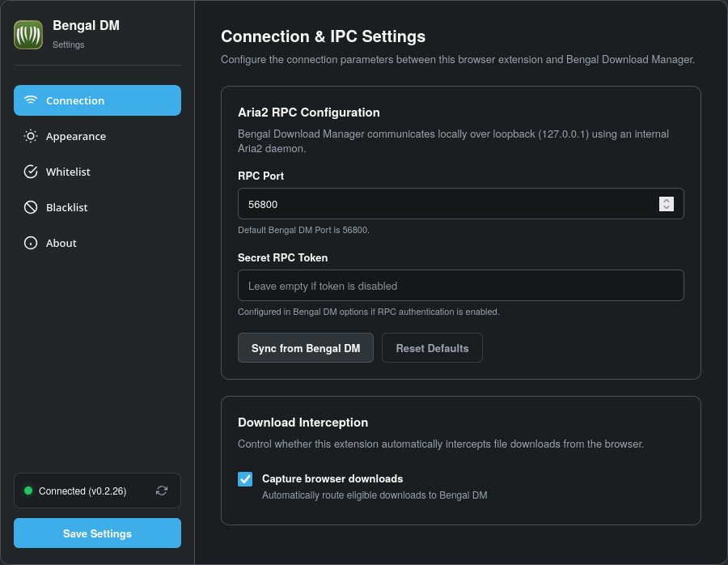This screenshot has height=565, width=728.
Task: Click the Reset Defaults button
Action: tap(432, 348)
